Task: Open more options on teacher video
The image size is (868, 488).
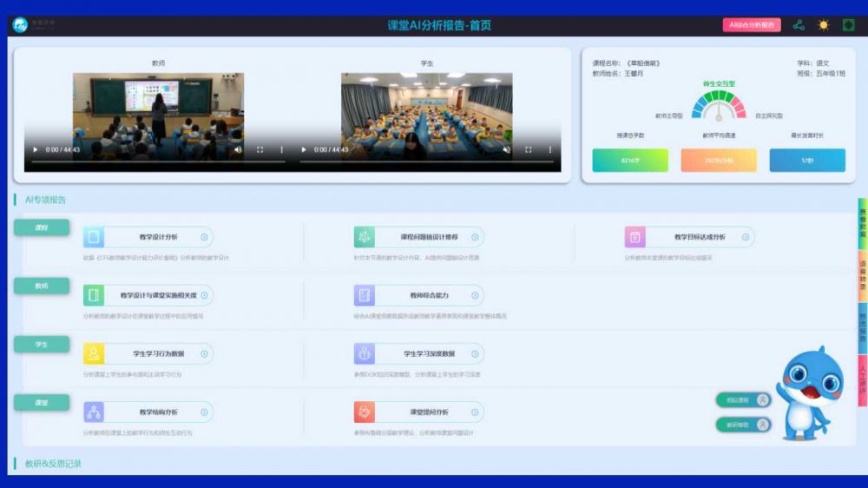Action: [x=281, y=149]
